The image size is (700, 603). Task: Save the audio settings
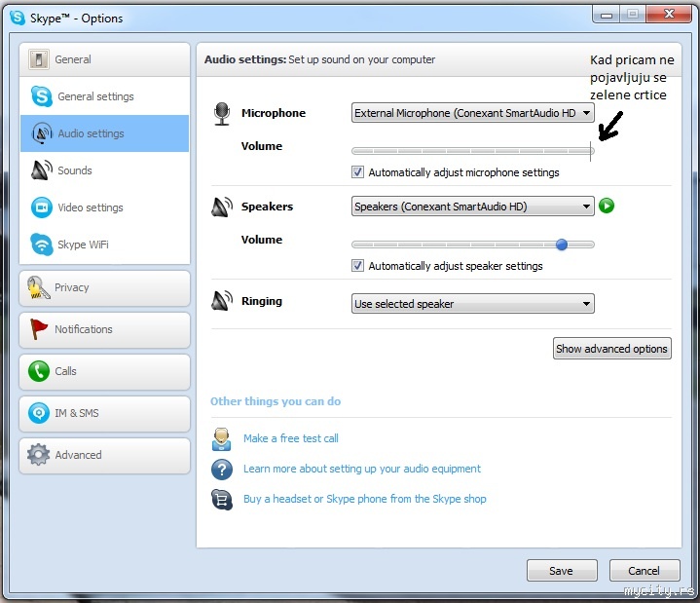(x=562, y=571)
